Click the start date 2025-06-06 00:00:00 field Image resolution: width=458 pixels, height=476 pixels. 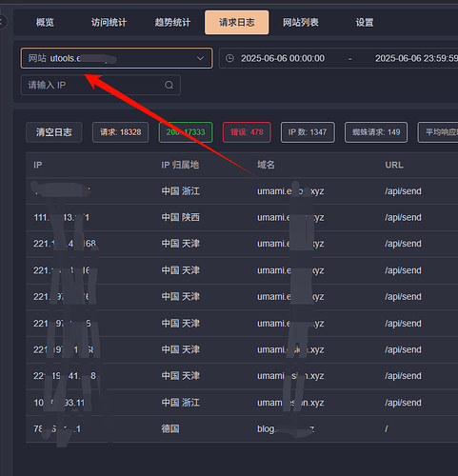283,58
